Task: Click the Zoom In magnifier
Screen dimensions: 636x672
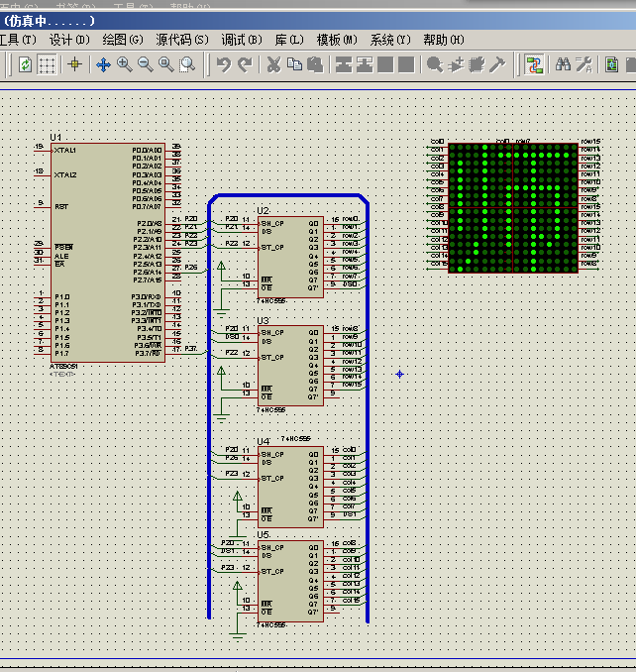Action: (x=125, y=64)
